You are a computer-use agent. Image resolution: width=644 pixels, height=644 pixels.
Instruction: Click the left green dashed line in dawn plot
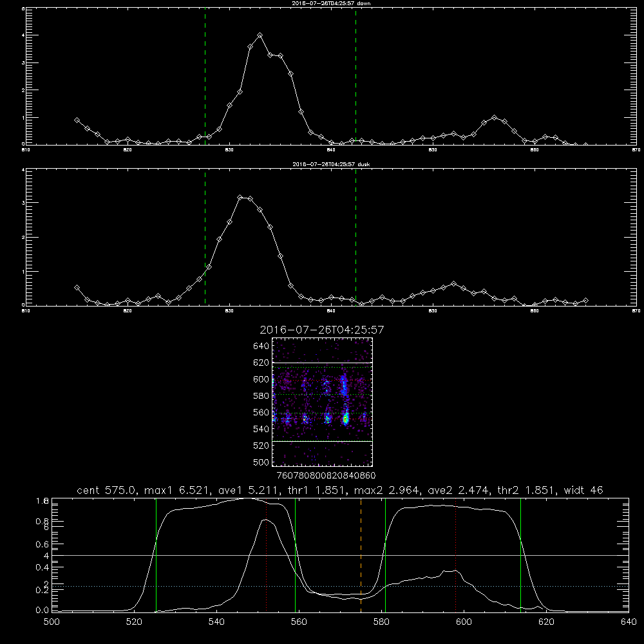[205, 76]
